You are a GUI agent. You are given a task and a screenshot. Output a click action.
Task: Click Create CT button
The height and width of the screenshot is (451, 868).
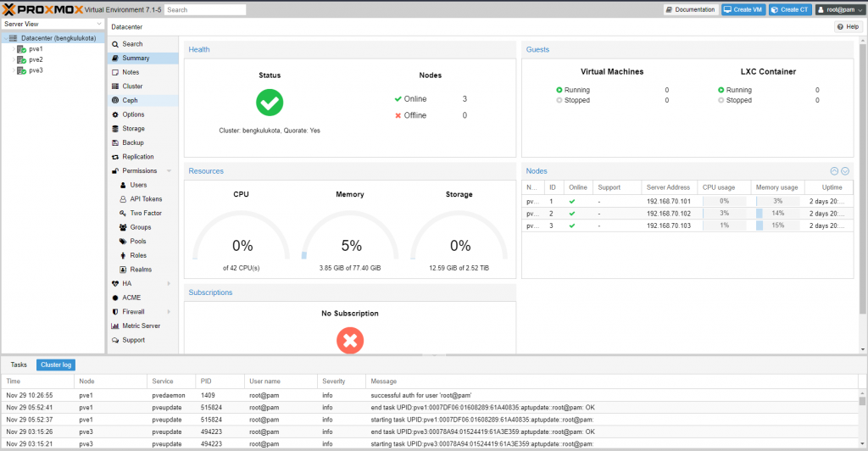point(790,9)
